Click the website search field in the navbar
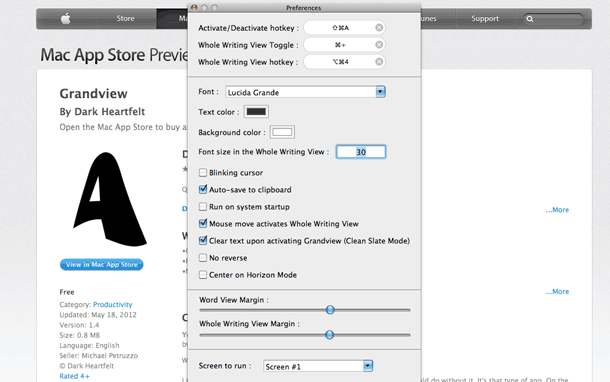Screen dimensions: 610x382 point(553,19)
